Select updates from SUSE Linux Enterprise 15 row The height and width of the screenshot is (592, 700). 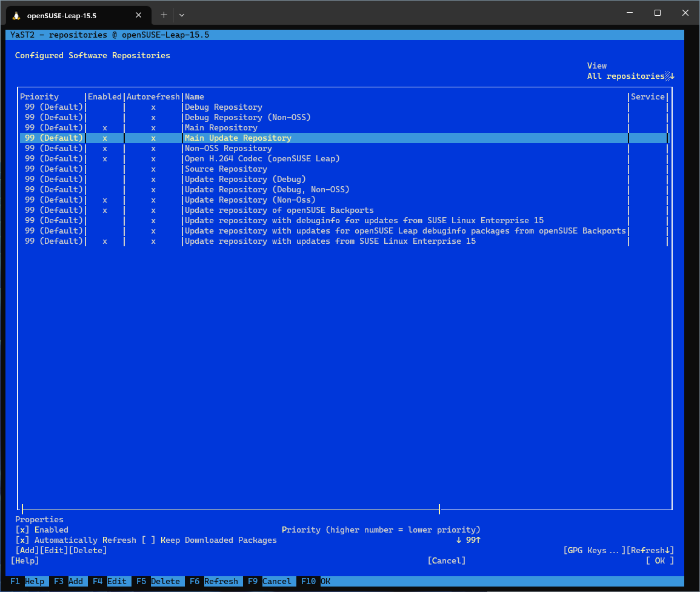344,241
